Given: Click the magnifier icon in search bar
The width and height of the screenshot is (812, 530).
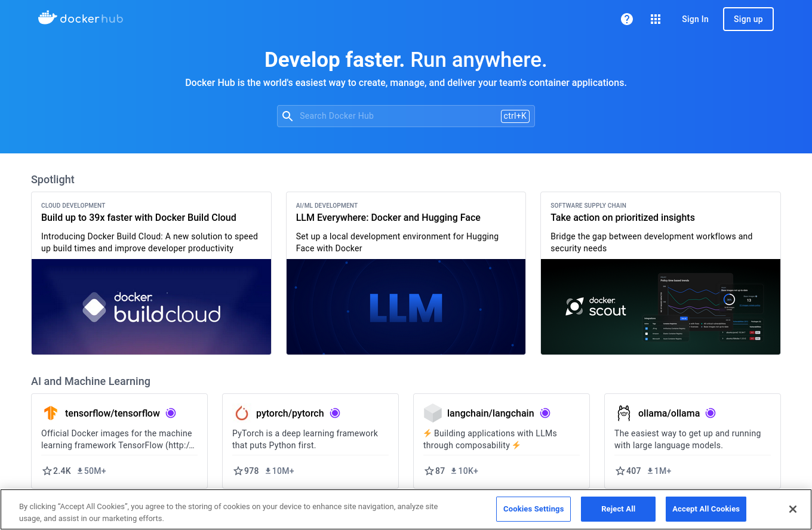Looking at the screenshot, I should coord(288,116).
